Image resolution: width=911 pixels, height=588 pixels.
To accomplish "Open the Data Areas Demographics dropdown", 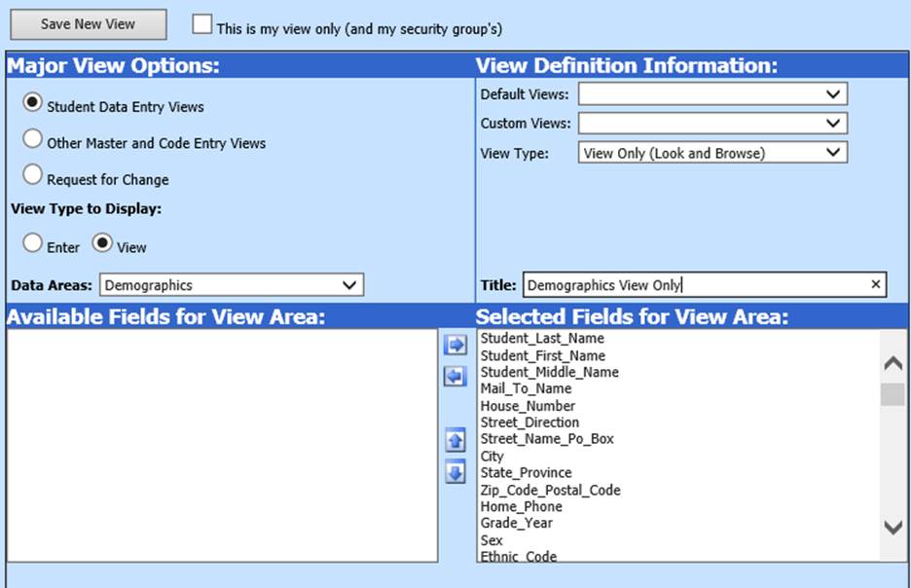I will coord(231,285).
